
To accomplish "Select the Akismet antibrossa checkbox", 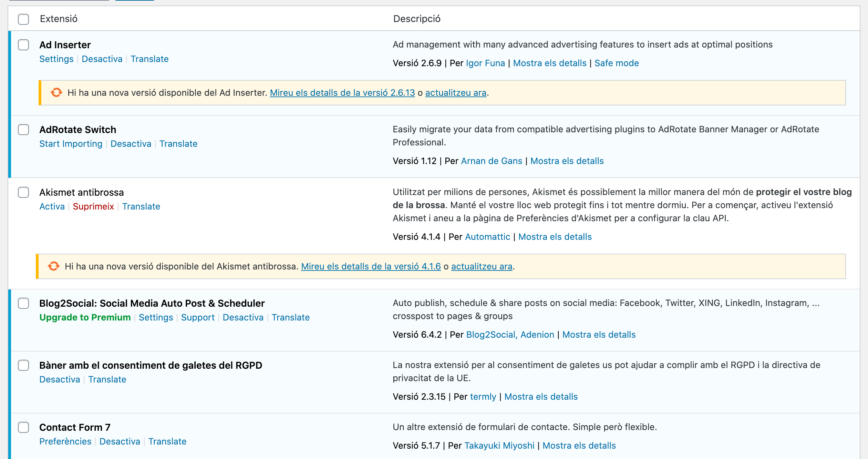I will pos(23,192).
